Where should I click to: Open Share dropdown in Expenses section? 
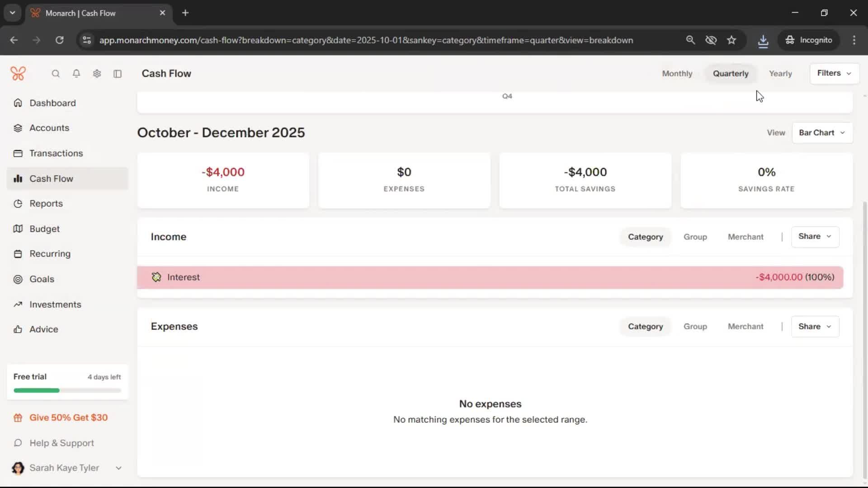815,326
